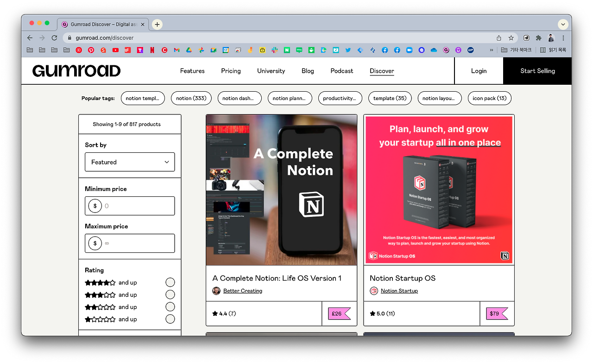Image resolution: width=593 pixels, height=364 pixels.
Task: Click the Minimum price input field
Action: pos(130,206)
